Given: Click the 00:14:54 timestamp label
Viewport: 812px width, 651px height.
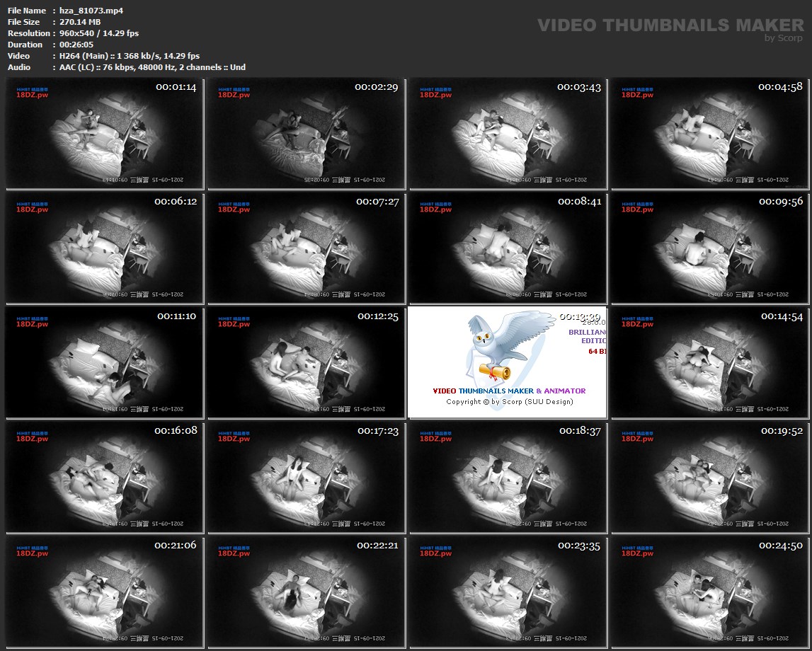Looking at the screenshot, I should click(782, 316).
